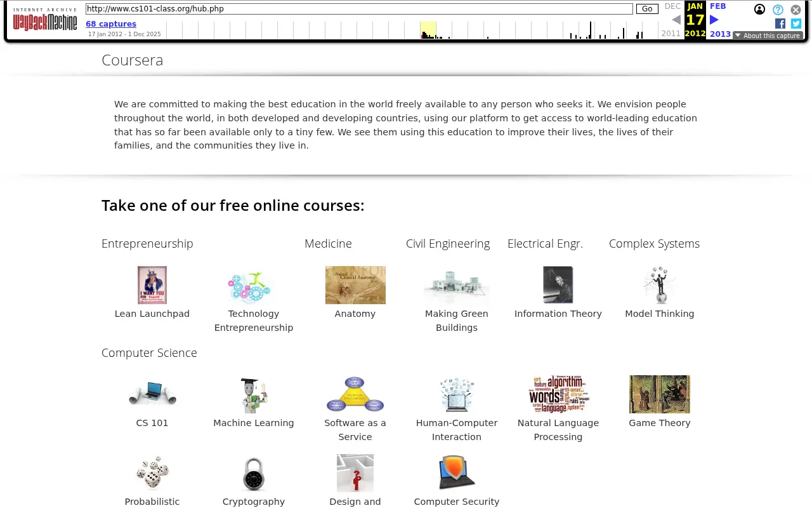Open Technology Entrepreneurship text link

pyautogui.click(x=254, y=321)
